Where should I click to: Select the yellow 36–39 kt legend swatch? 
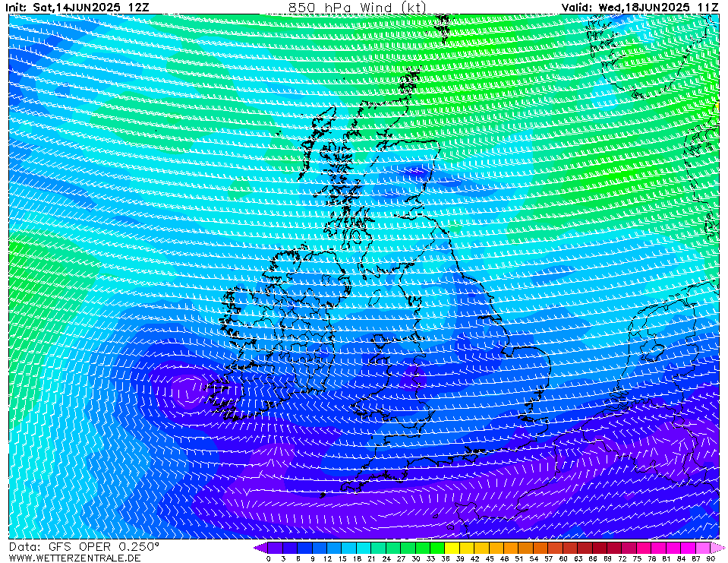point(452,548)
